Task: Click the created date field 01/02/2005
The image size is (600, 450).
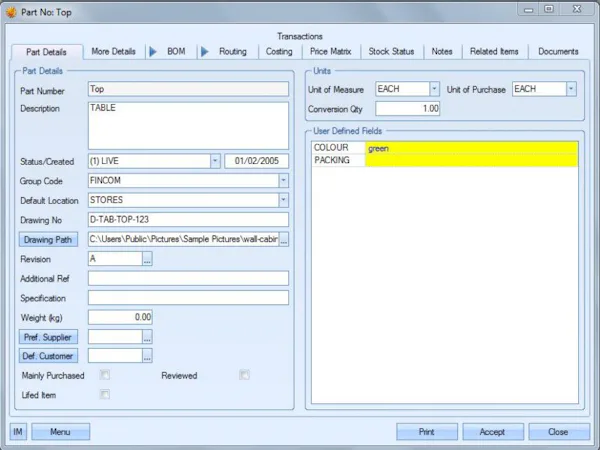Action: pyautogui.click(x=256, y=161)
